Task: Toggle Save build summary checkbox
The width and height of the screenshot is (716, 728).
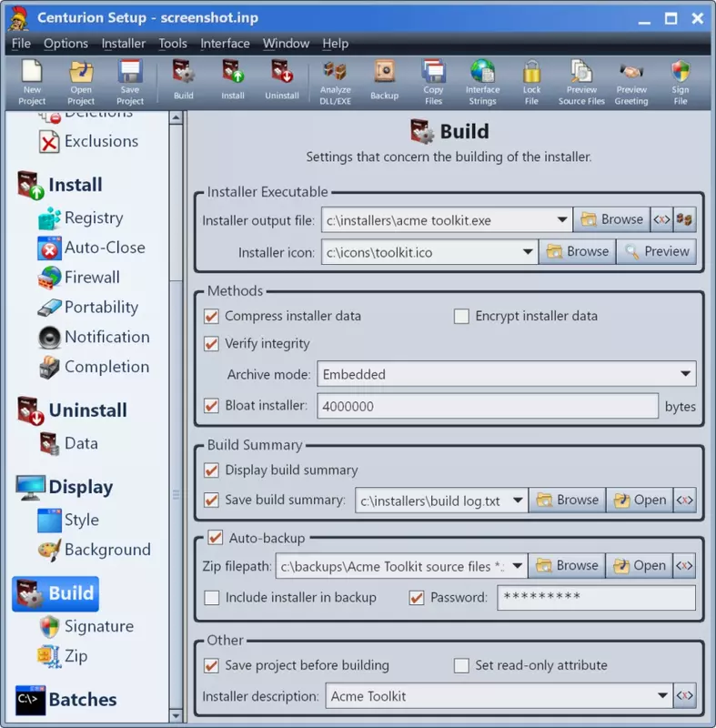Action: point(212,500)
